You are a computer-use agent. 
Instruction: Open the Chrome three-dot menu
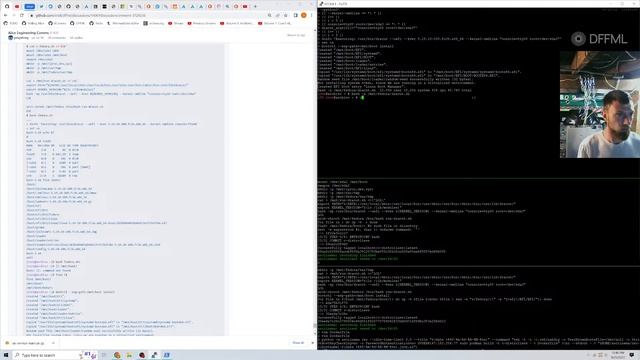click(311, 16)
